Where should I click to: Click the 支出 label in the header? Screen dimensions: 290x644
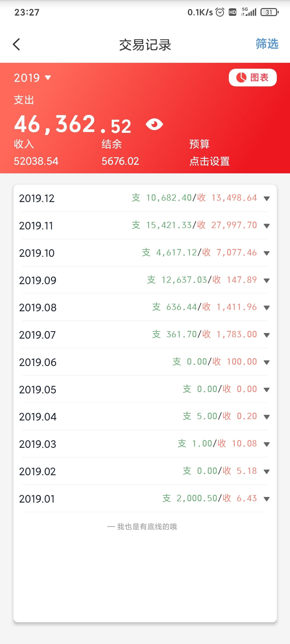(24, 100)
